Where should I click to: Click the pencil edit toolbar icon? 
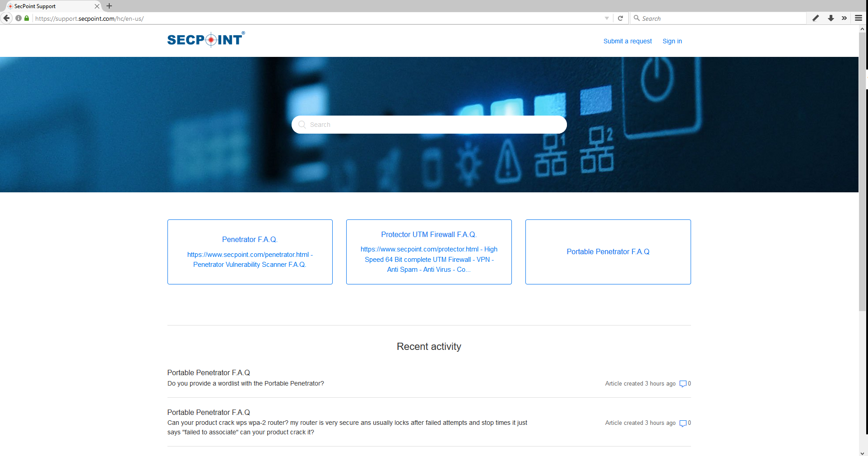coord(816,18)
